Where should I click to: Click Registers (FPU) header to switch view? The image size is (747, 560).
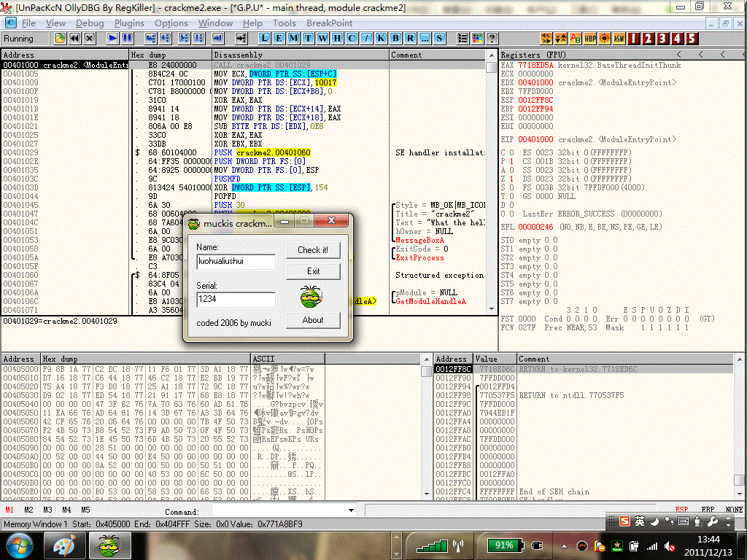pos(533,55)
